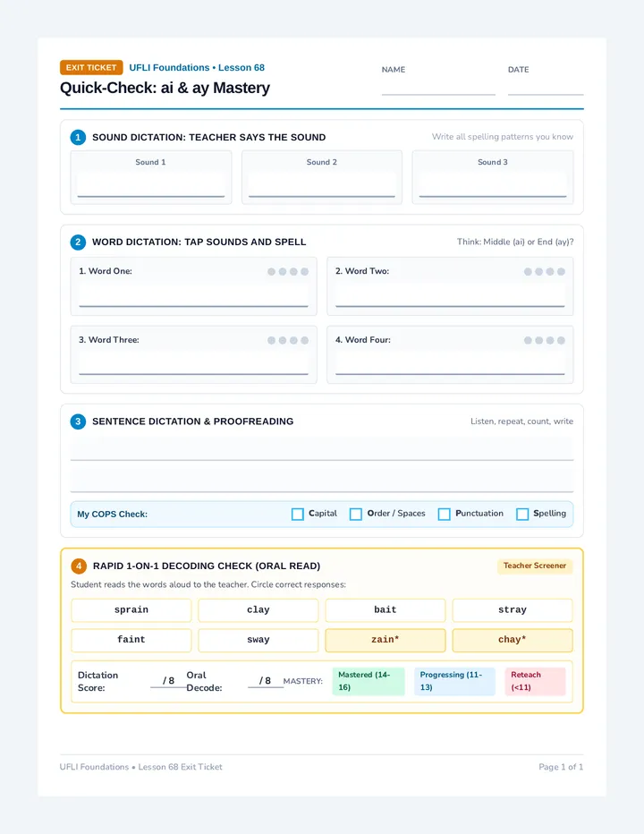Image resolution: width=644 pixels, height=834 pixels.
Task: Click the Sound 3 writing line
Action: pos(493,185)
